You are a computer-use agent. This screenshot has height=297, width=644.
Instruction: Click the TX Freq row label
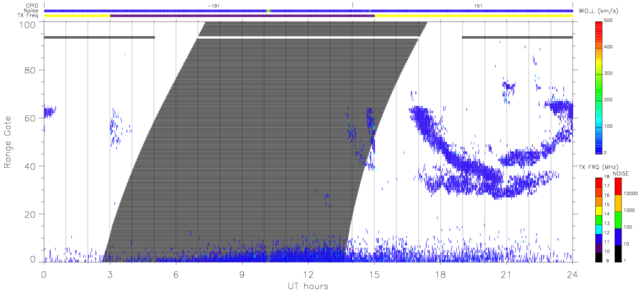(x=28, y=16)
